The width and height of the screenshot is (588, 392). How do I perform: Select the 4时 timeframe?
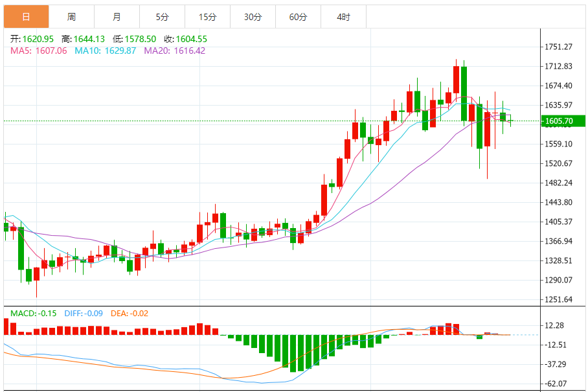click(x=343, y=13)
